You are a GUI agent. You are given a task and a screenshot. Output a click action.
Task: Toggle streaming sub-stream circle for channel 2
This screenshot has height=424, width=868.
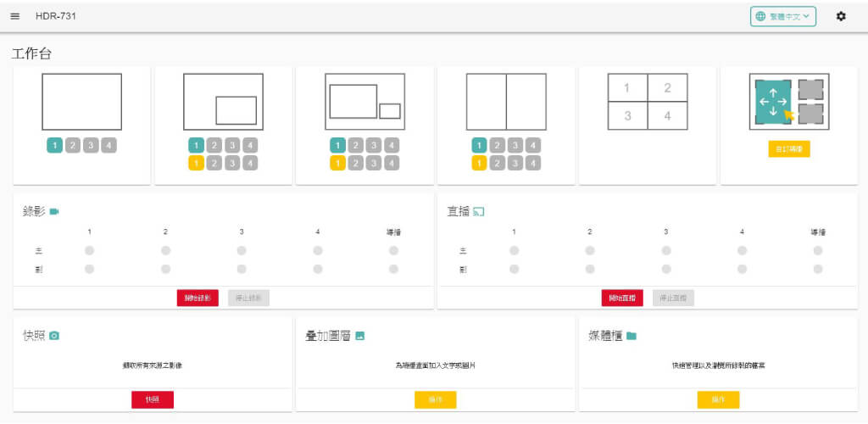pyautogui.click(x=590, y=269)
